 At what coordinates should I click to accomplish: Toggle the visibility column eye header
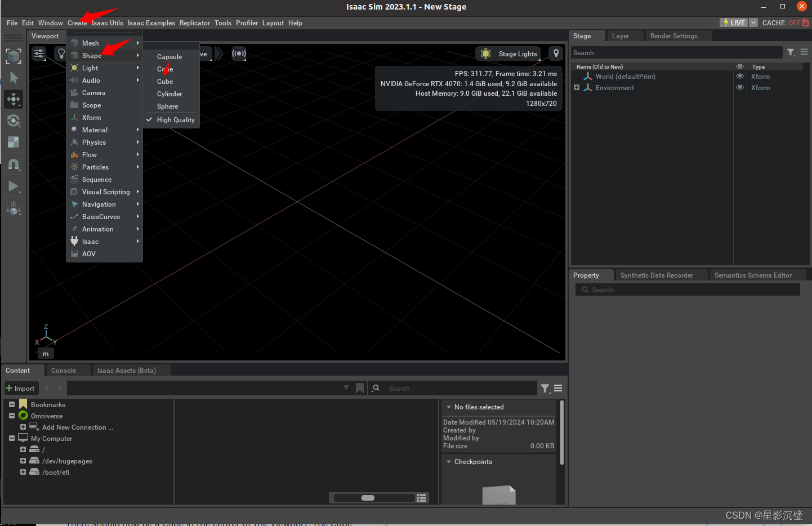point(740,66)
